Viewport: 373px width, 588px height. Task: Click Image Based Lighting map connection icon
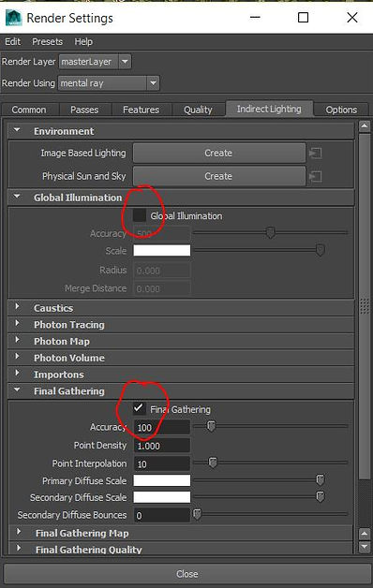pyautogui.click(x=315, y=153)
